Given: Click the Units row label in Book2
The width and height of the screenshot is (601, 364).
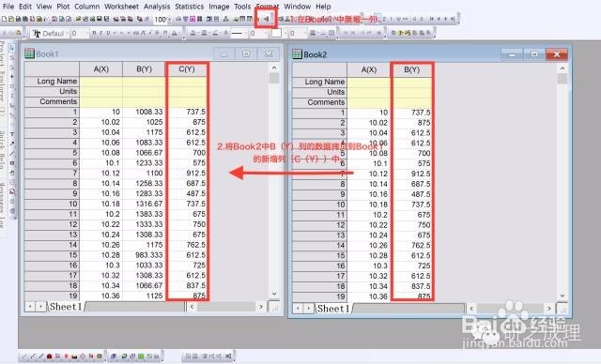Looking at the screenshot, I should click(319, 92).
